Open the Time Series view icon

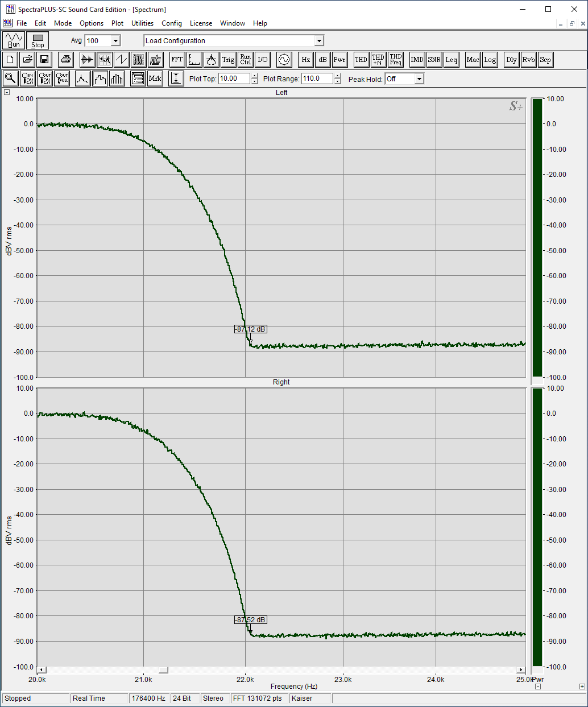tap(87, 60)
